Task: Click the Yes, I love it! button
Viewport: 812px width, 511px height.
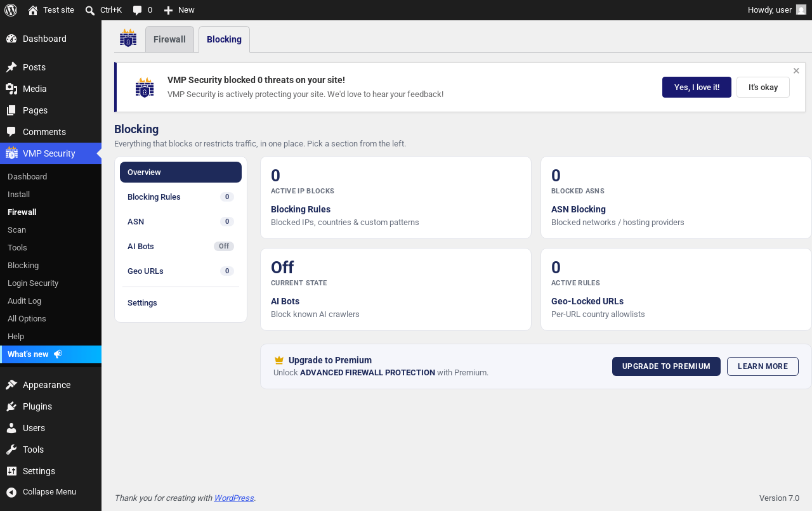Action: 697,87
